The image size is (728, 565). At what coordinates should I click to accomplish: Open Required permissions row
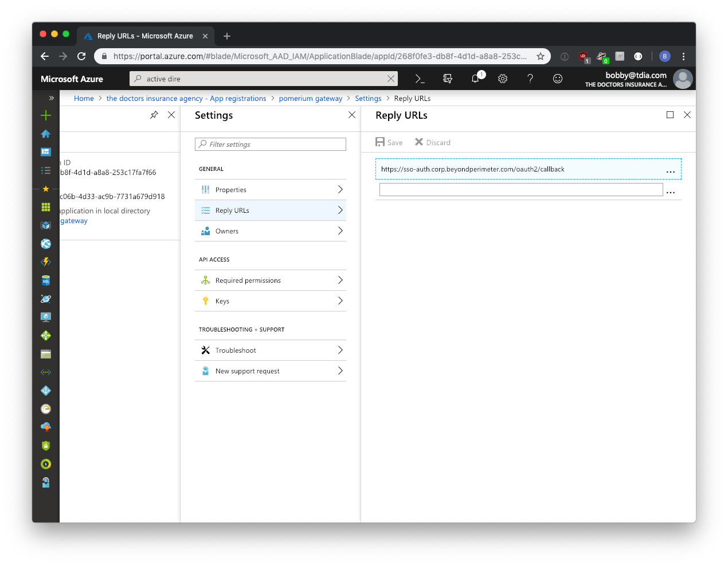[271, 280]
